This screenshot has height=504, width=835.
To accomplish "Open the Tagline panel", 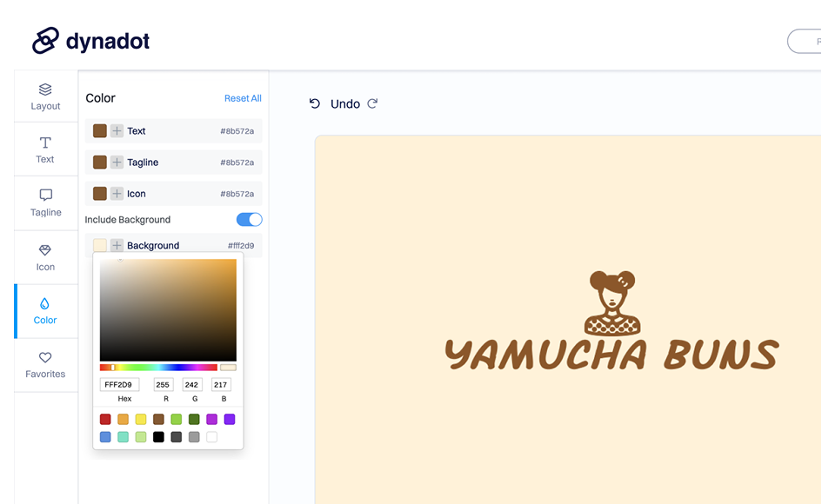I will click(45, 202).
